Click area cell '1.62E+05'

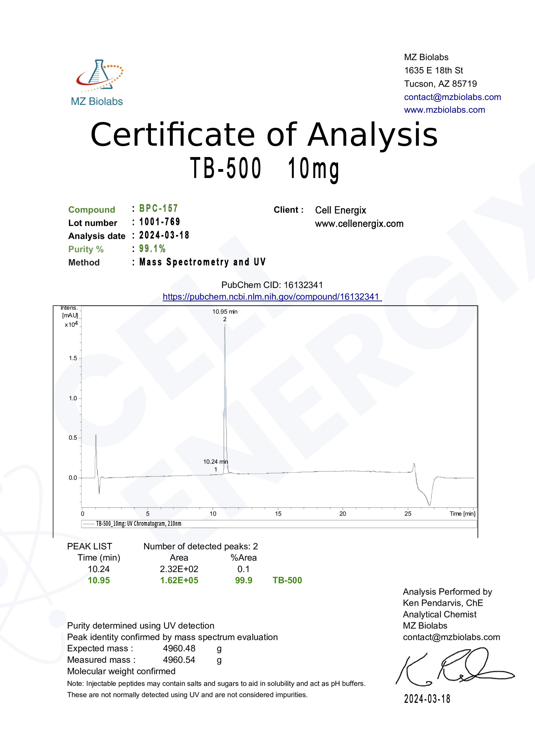pos(179,580)
